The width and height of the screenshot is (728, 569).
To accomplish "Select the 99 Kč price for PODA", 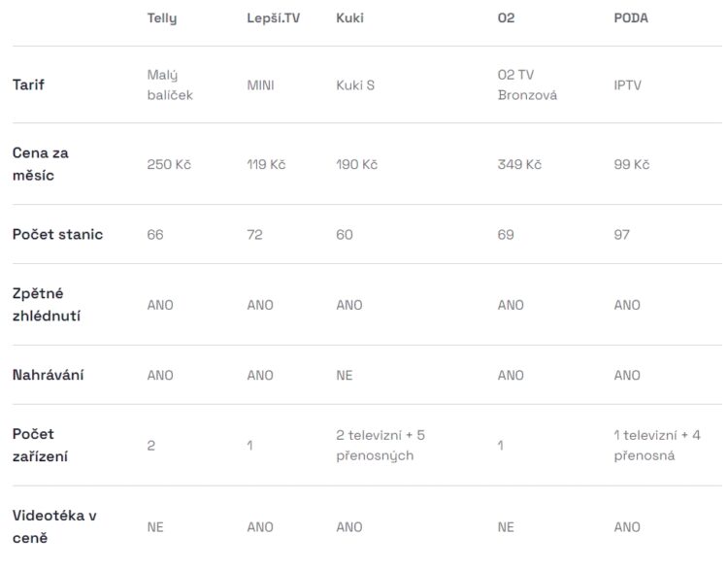I will [x=632, y=164].
